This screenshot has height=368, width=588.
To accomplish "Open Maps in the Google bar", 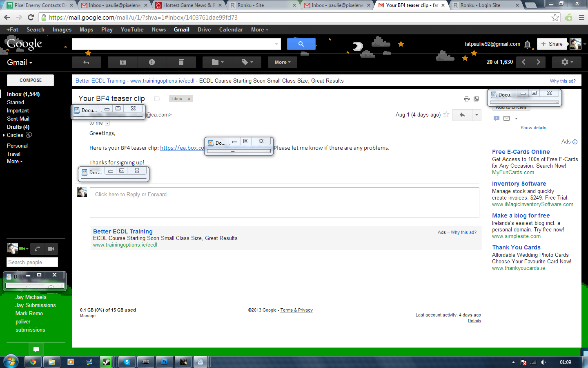I will click(86, 29).
